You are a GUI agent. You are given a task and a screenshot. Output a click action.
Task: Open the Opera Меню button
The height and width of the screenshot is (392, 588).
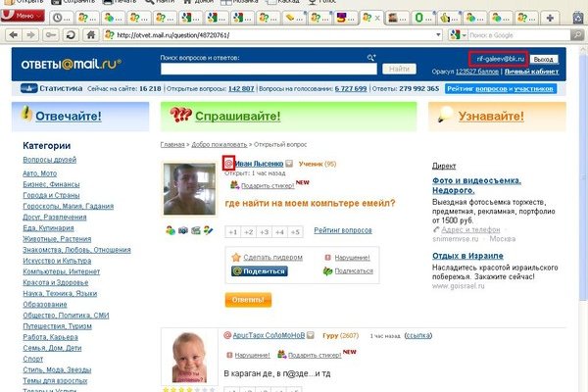(23, 17)
